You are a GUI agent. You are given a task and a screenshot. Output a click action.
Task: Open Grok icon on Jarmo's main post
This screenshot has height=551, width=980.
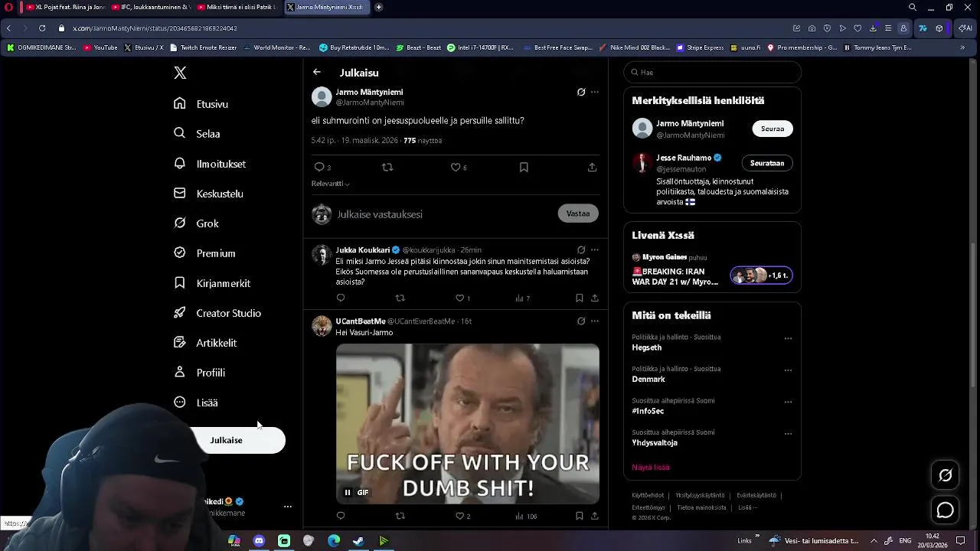click(581, 92)
